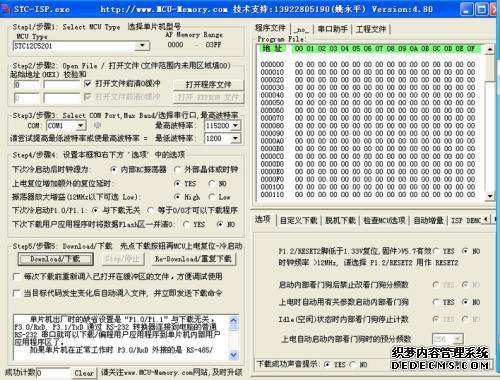Click the maximize window icon
Screen dimensions: 500x380
(x=481, y=9)
